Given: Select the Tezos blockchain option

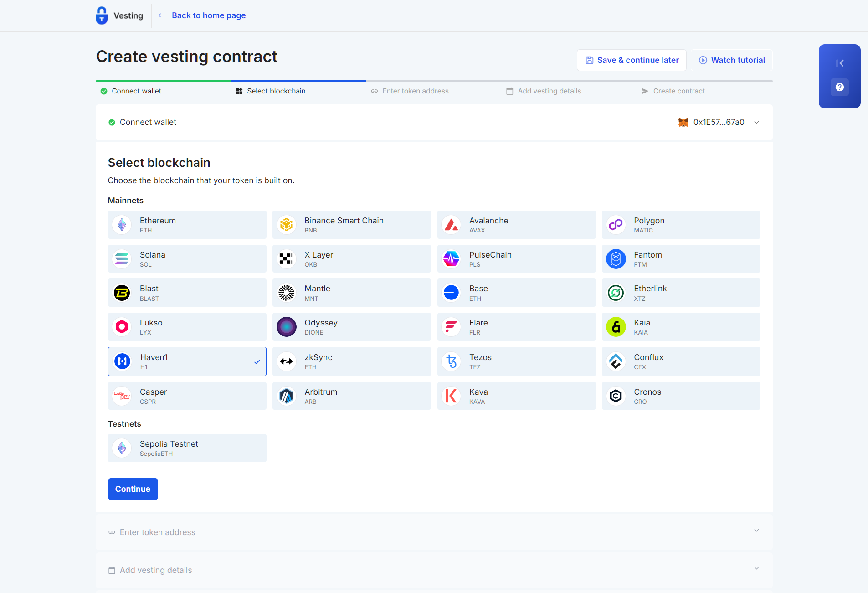Looking at the screenshot, I should point(516,361).
